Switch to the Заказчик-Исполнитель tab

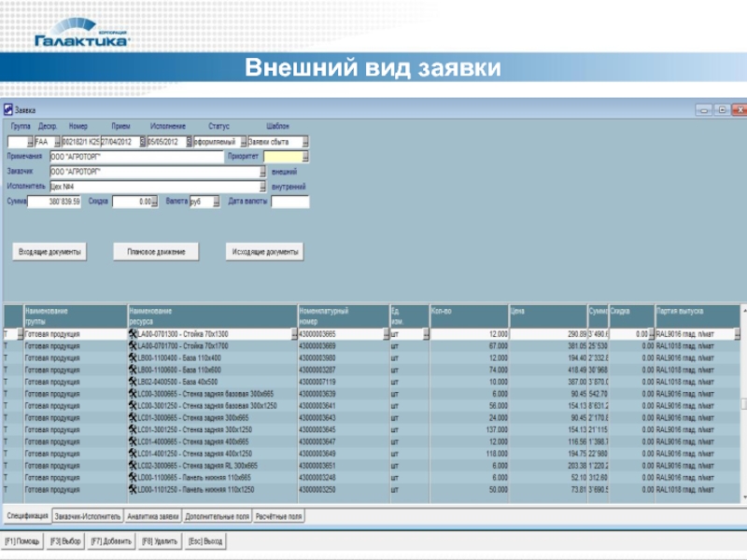coord(88,516)
